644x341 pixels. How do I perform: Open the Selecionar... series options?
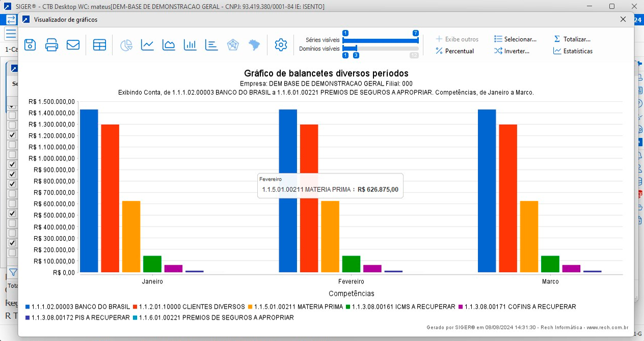point(516,39)
